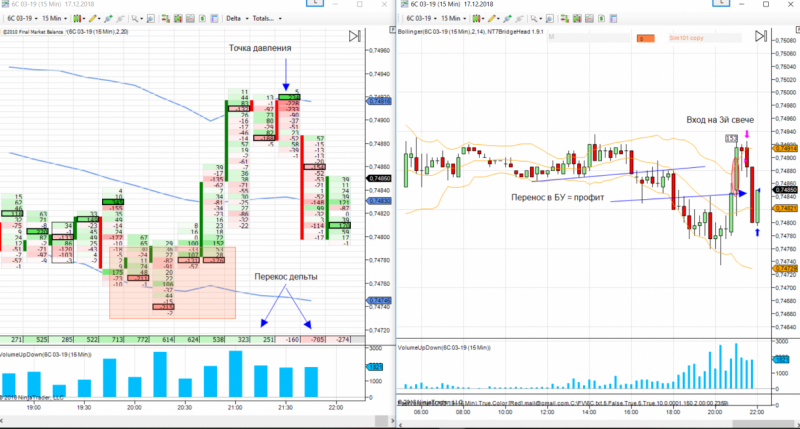Screen dimensions: 800x429
Task: Jump to latest bar arrow in right chart
Action: [761, 36]
